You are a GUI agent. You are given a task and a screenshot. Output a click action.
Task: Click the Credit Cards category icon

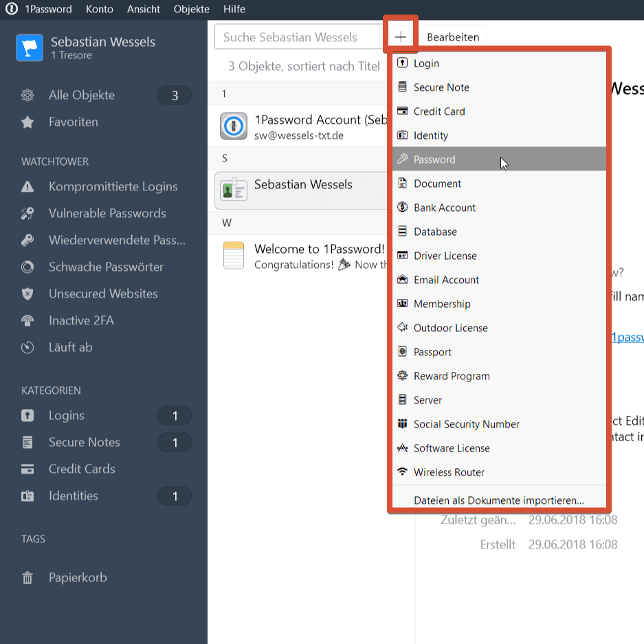[27, 469]
